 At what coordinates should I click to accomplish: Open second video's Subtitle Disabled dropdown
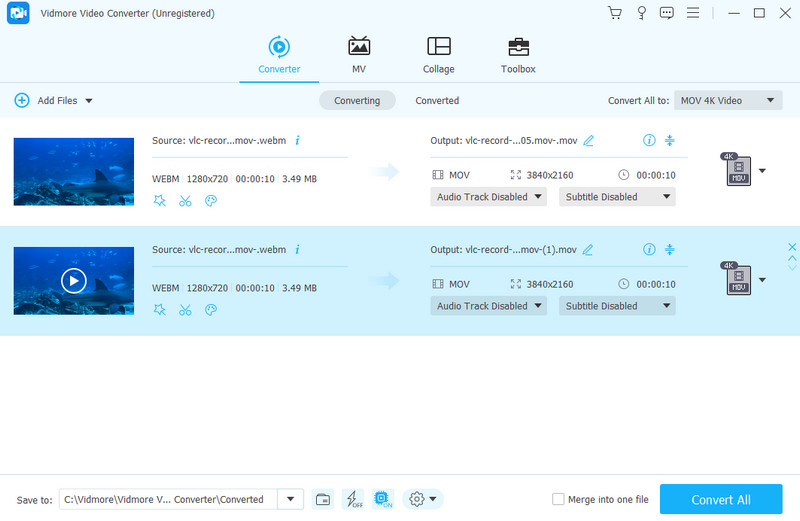click(617, 307)
